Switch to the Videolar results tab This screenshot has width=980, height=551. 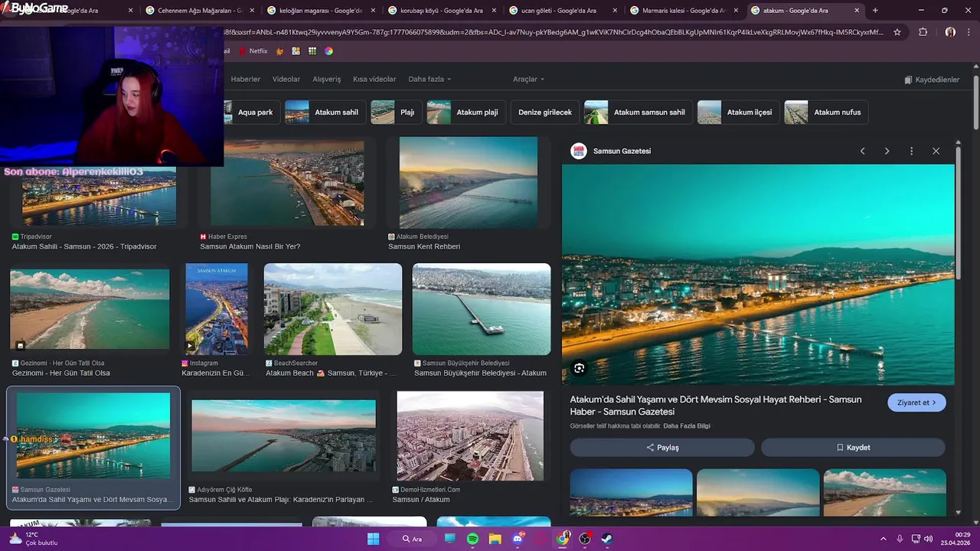tap(286, 80)
